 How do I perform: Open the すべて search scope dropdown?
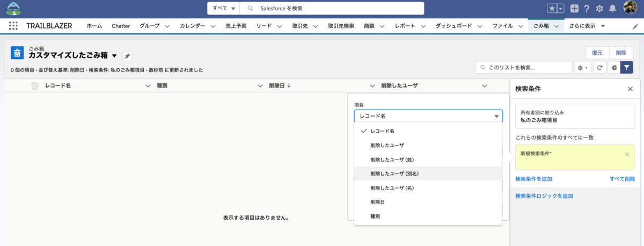tap(224, 9)
